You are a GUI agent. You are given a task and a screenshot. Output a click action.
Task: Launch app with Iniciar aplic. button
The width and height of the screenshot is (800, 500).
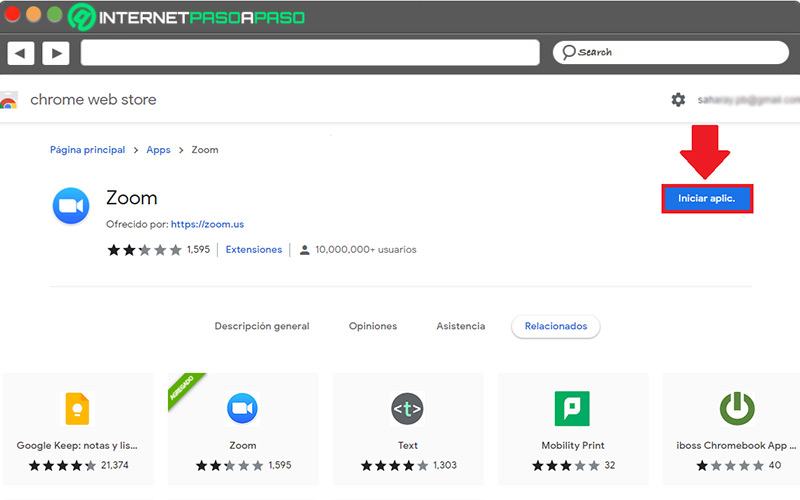tap(707, 198)
